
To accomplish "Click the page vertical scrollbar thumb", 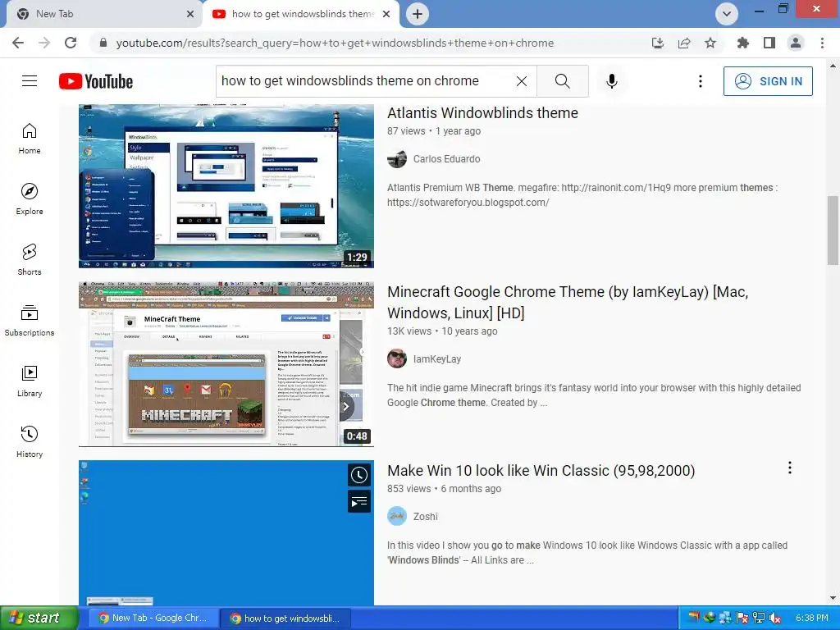I will tap(833, 231).
